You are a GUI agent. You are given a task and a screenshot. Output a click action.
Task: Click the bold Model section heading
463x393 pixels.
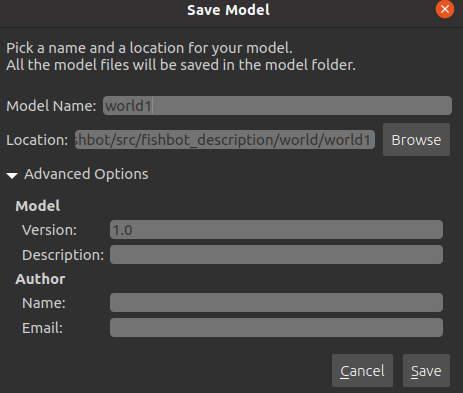pyautogui.click(x=38, y=206)
